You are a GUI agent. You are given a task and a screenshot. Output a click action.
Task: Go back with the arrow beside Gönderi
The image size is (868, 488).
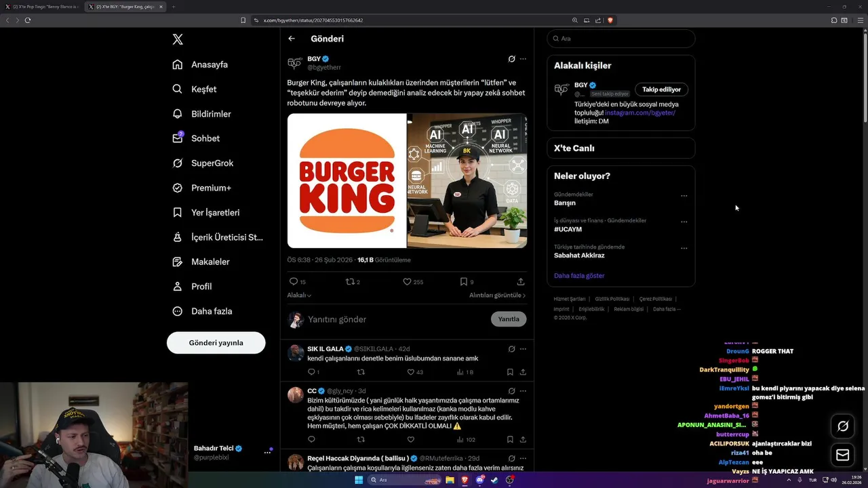292,39
